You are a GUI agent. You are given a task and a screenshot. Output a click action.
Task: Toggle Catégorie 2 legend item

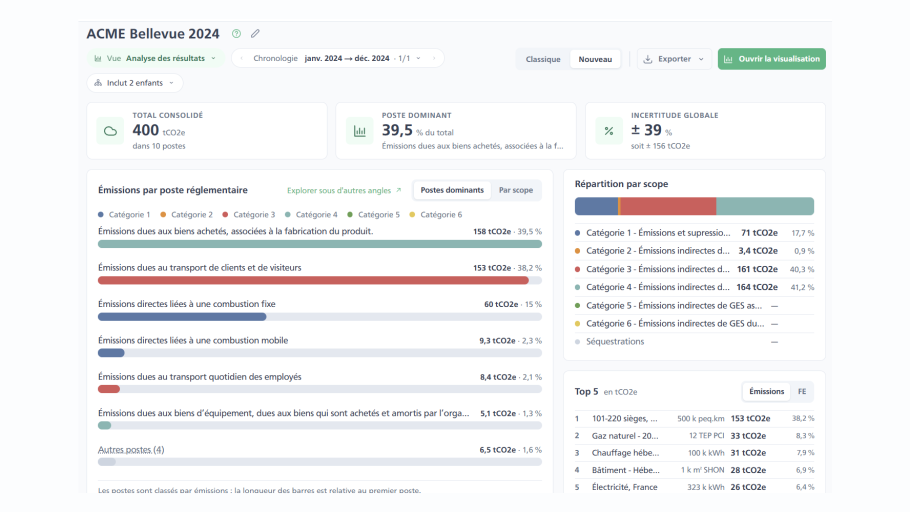187,215
